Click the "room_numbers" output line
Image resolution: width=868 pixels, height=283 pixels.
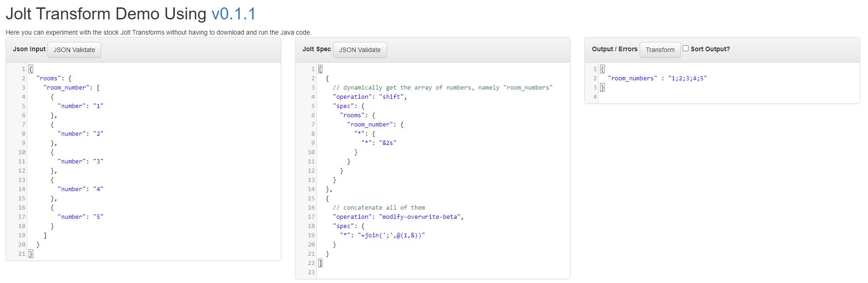coord(657,78)
